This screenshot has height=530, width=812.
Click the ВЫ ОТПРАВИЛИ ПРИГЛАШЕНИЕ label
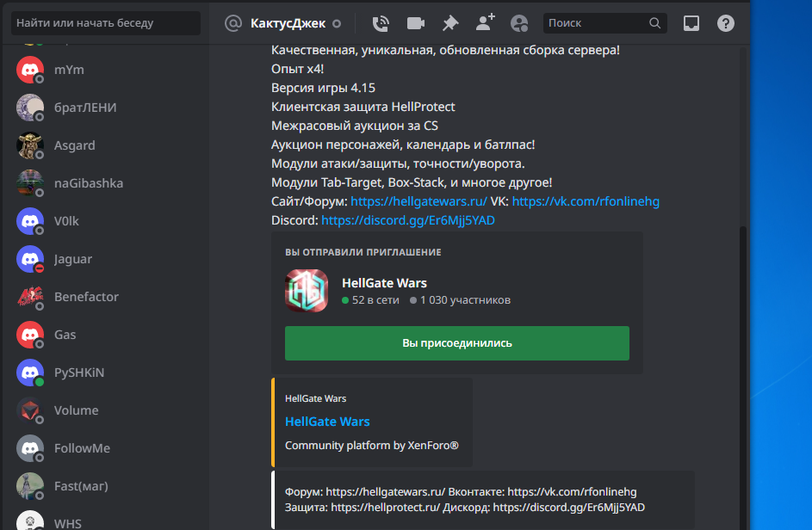click(363, 253)
